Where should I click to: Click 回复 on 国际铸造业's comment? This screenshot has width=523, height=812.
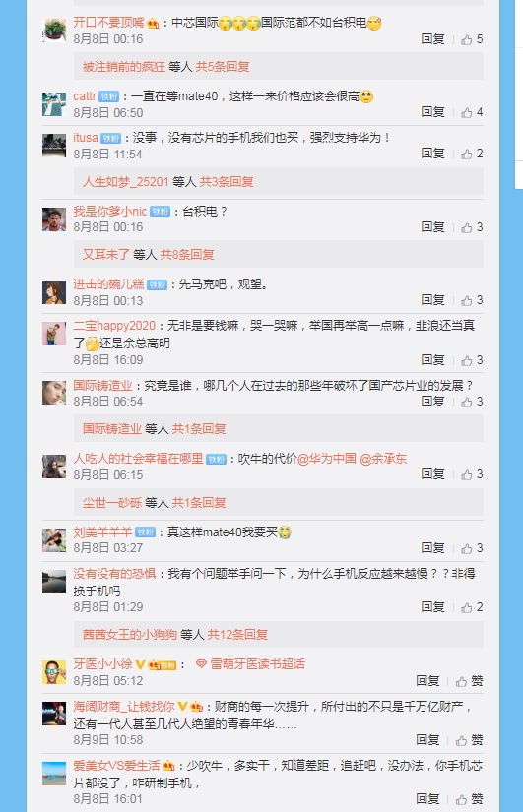pyautogui.click(x=432, y=402)
